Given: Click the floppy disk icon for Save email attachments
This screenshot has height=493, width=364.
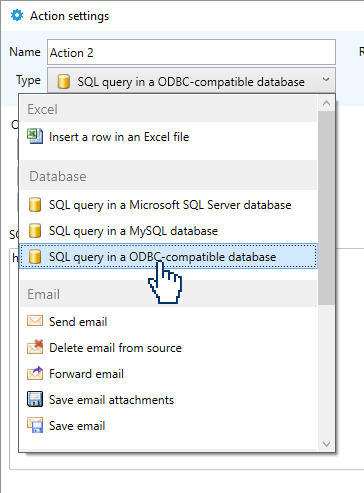Looking at the screenshot, I should coord(35,399).
